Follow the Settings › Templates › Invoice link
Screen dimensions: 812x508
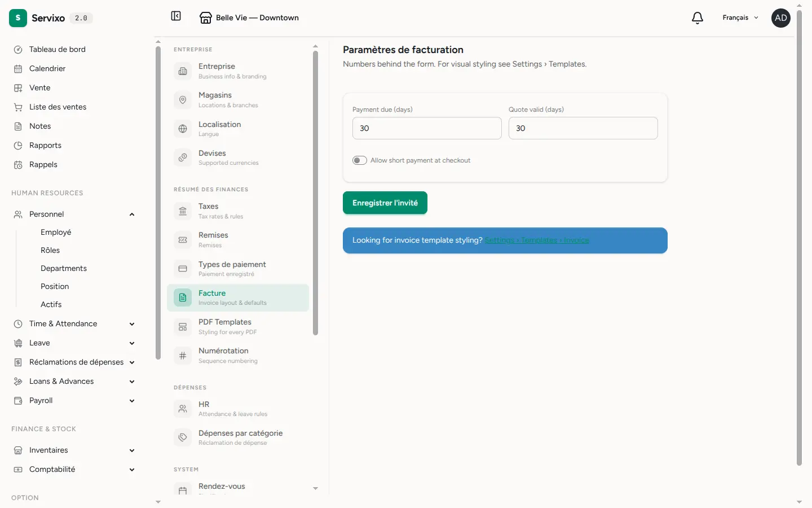click(537, 240)
